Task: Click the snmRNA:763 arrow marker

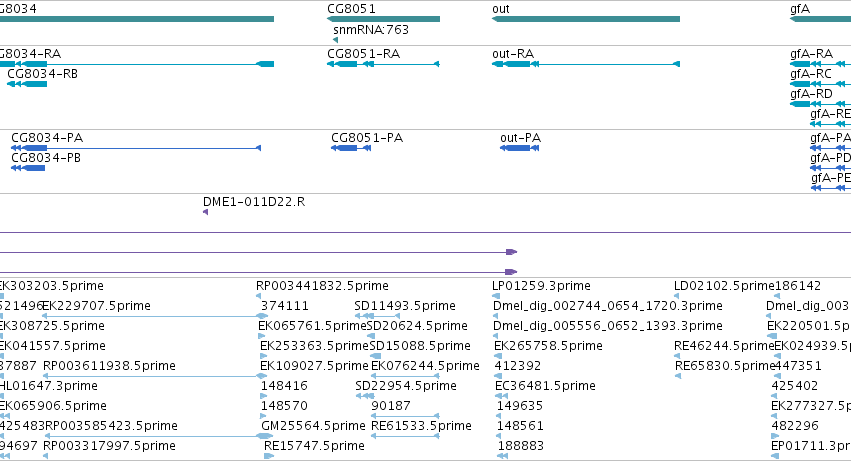Action: (335, 40)
